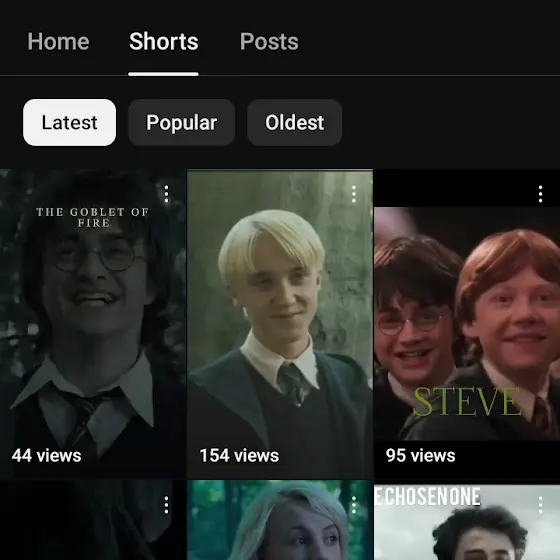Select the Popular filter chip
560x560 pixels.
181,122
